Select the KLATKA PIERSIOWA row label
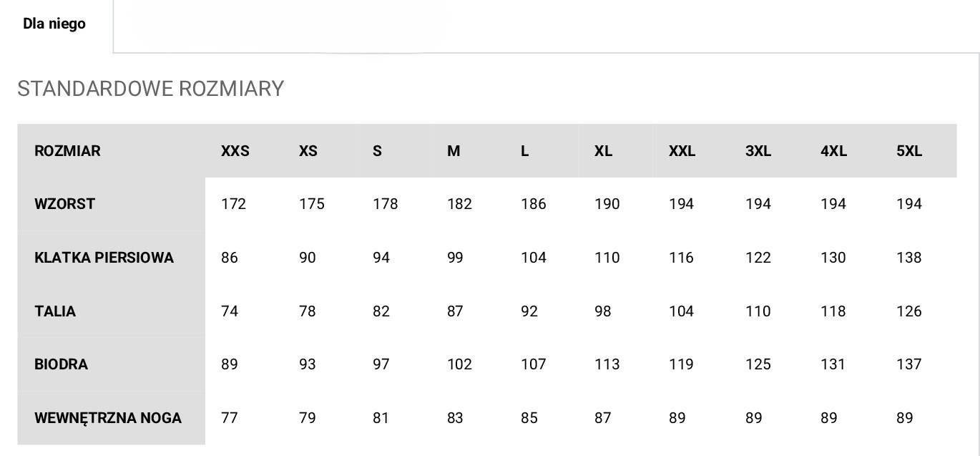 (104, 258)
